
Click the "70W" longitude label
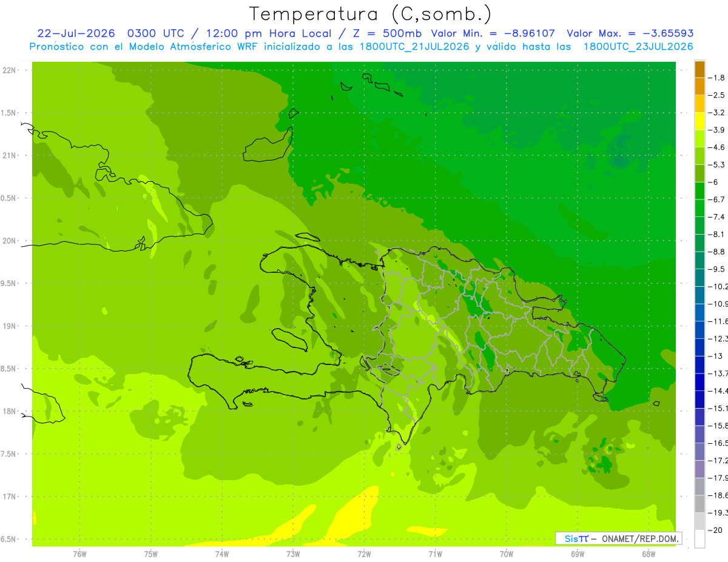(507, 554)
